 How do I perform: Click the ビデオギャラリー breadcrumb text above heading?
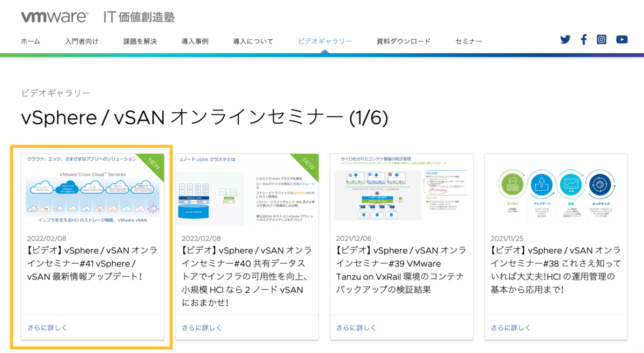click(56, 93)
